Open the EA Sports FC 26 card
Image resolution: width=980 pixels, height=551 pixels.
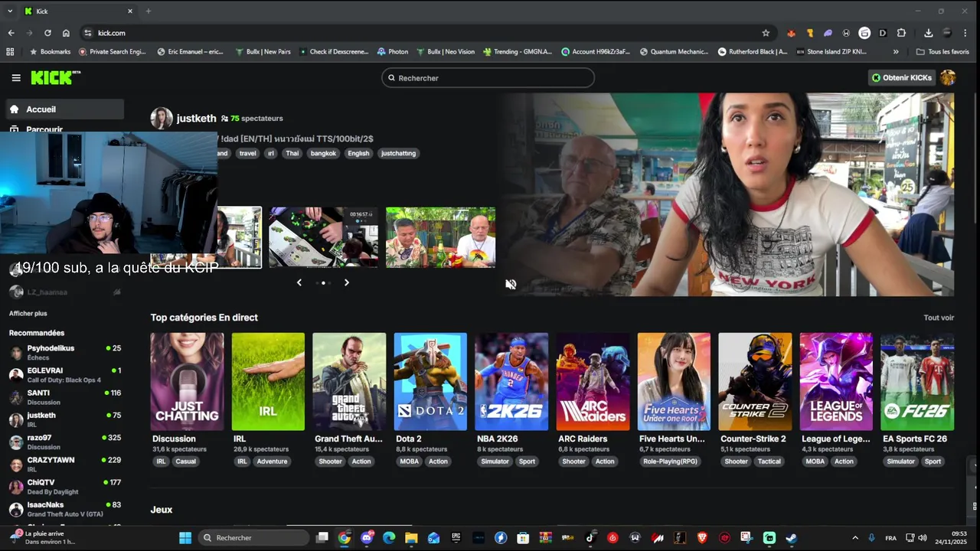tap(917, 381)
